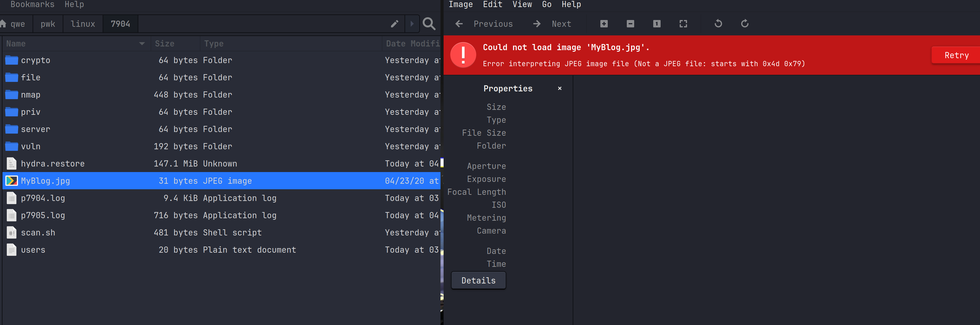Click the breadcrumb forward arrow icon

[x=412, y=24]
